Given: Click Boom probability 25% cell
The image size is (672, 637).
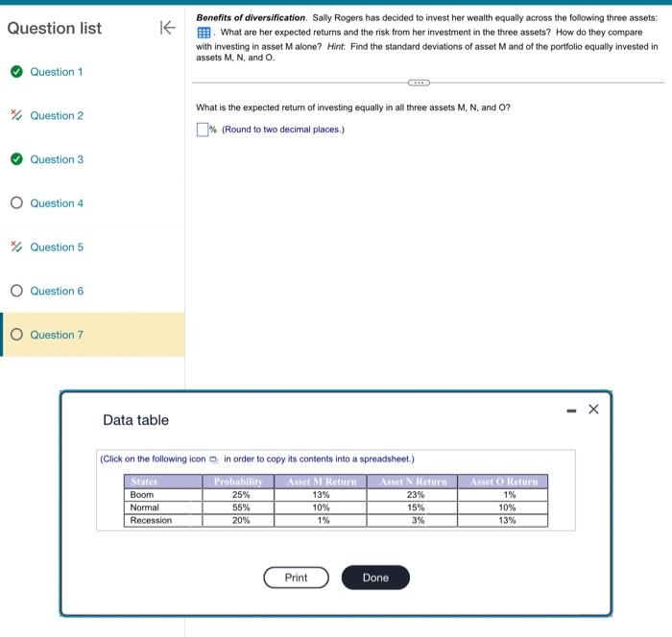Looking at the screenshot, I should click(x=238, y=495).
